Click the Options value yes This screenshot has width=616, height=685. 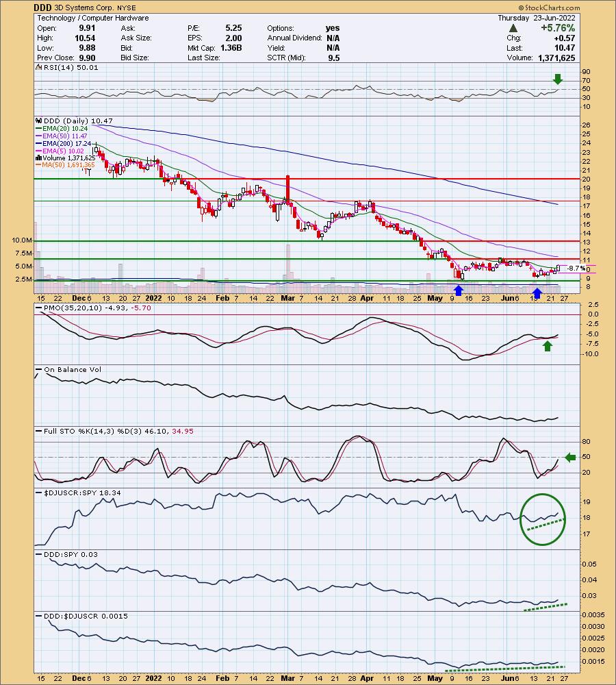tap(333, 28)
